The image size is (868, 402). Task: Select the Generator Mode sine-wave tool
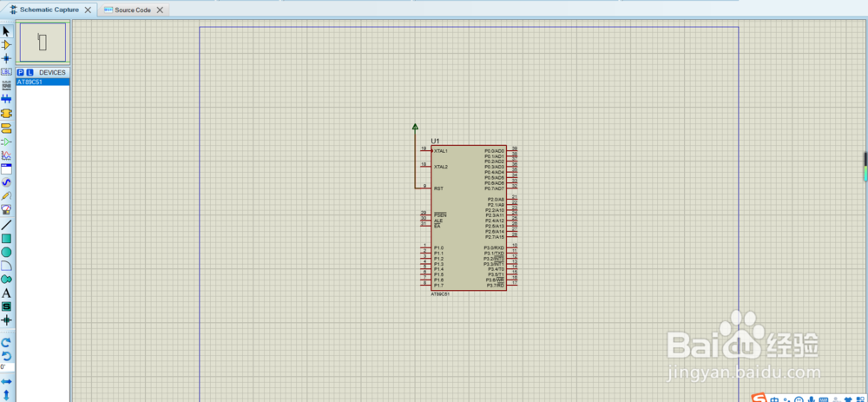[x=7, y=182]
